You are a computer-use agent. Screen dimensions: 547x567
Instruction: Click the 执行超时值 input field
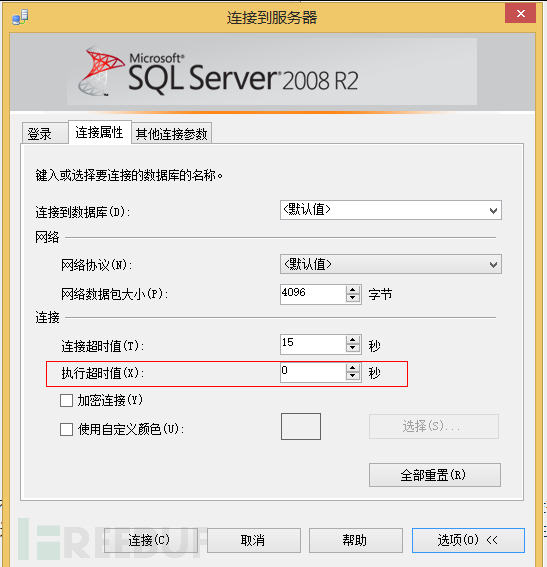click(x=313, y=372)
